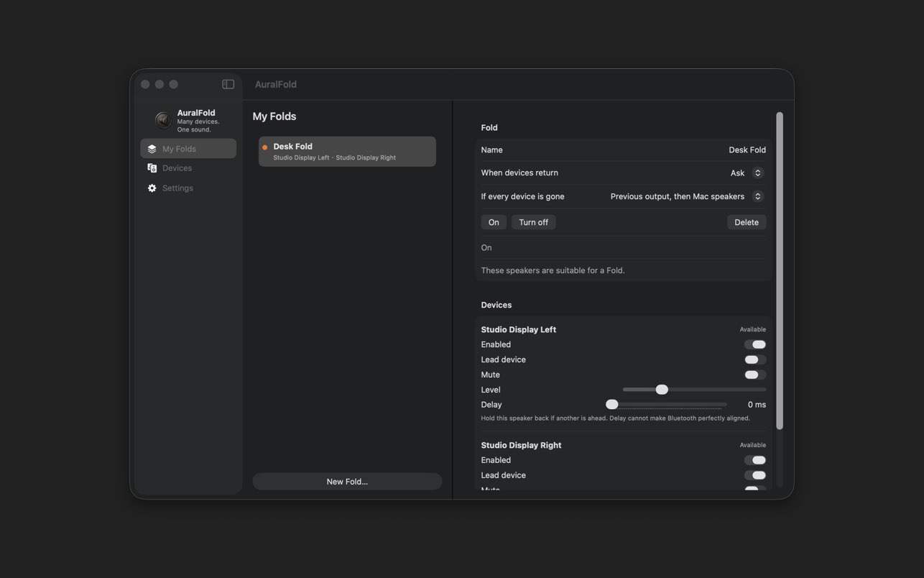This screenshot has height=578, width=924.
Task: Open Settings in the sidebar
Action: (x=188, y=188)
